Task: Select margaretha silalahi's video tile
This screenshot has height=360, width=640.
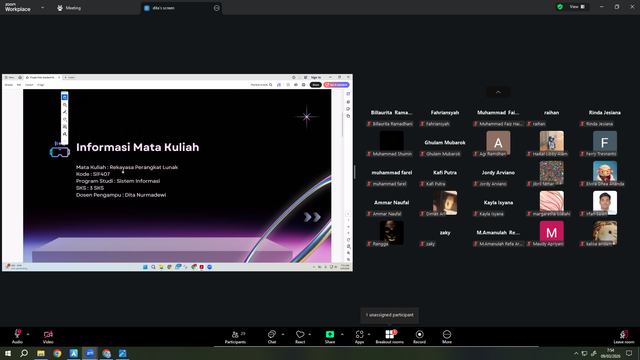Action: (551, 203)
